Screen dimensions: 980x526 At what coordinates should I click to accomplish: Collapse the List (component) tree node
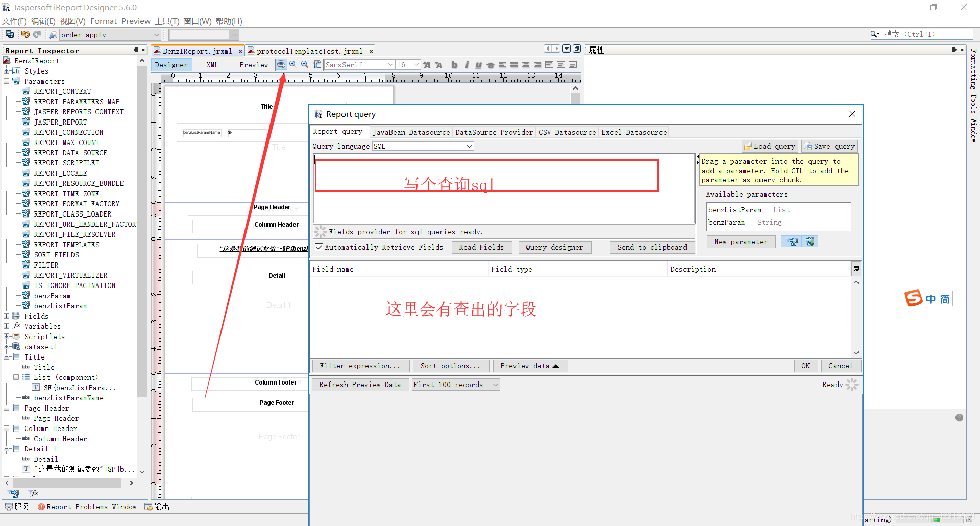point(16,377)
